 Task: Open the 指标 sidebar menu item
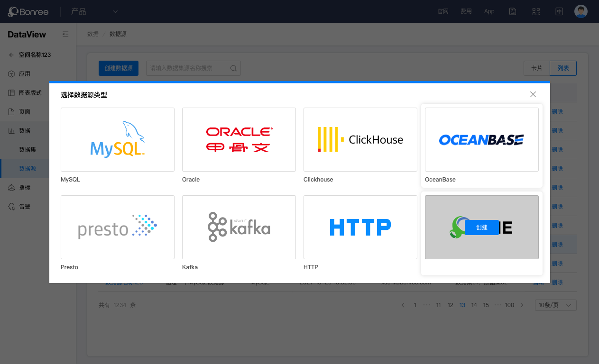[x=24, y=188]
